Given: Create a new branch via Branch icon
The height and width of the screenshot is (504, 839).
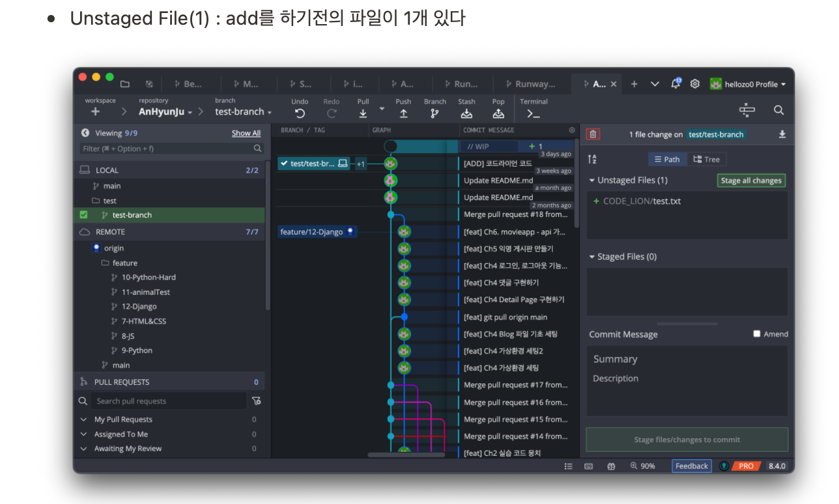Looking at the screenshot, I should [x=434, y=113].
